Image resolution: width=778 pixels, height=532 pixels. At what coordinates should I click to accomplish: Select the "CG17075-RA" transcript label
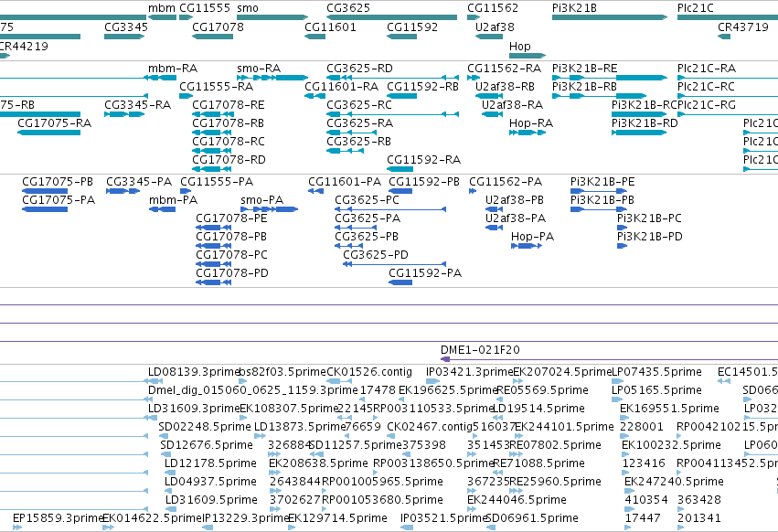click(x=55, y=123)
